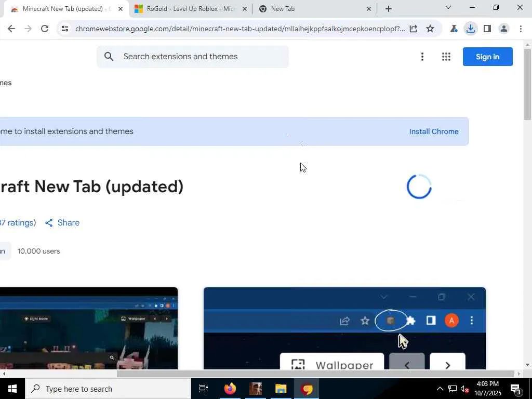
Task: Open browser downloads icon
Action: pyautogui.click(x=471, y=29)
